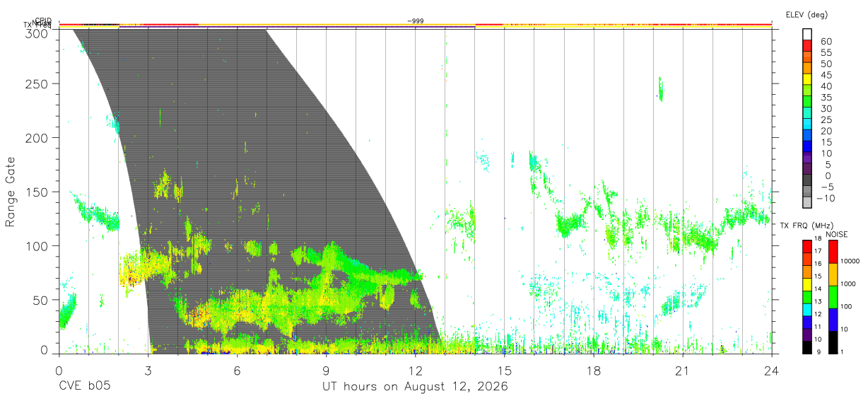Click the 18 tick label on the UT hours axis
The image size is (868, 401).
594,371
